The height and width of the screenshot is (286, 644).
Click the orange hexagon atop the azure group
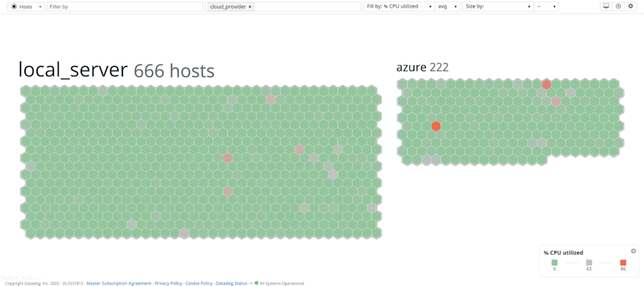point(546,84)
